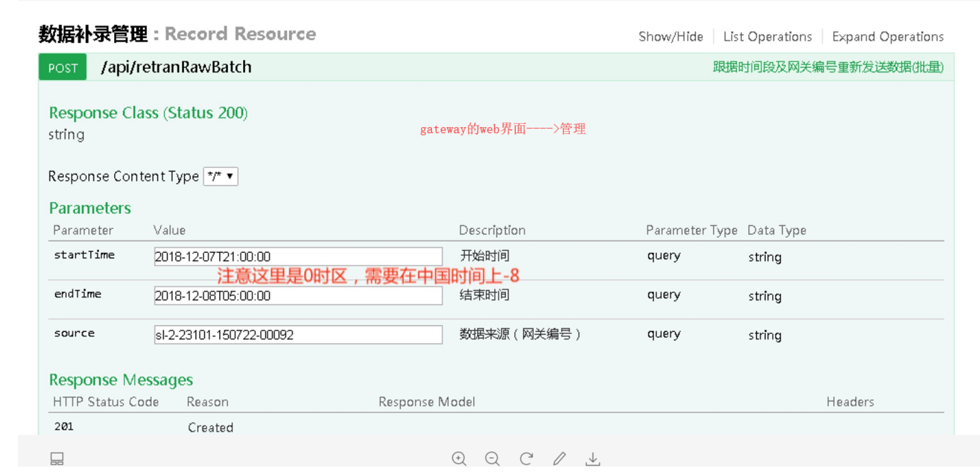The height and width of the screenshot is (472, 980).
Task: Download the image using the download icon
Action: coord(593,458)
